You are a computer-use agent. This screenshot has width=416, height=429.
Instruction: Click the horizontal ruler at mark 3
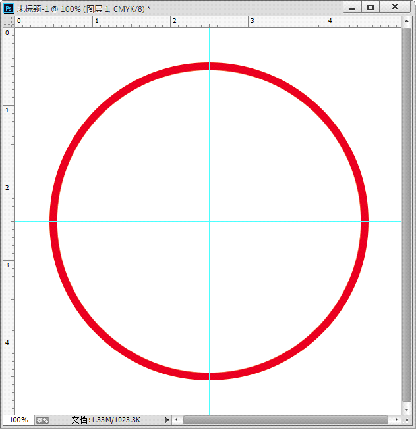point(250,21)
